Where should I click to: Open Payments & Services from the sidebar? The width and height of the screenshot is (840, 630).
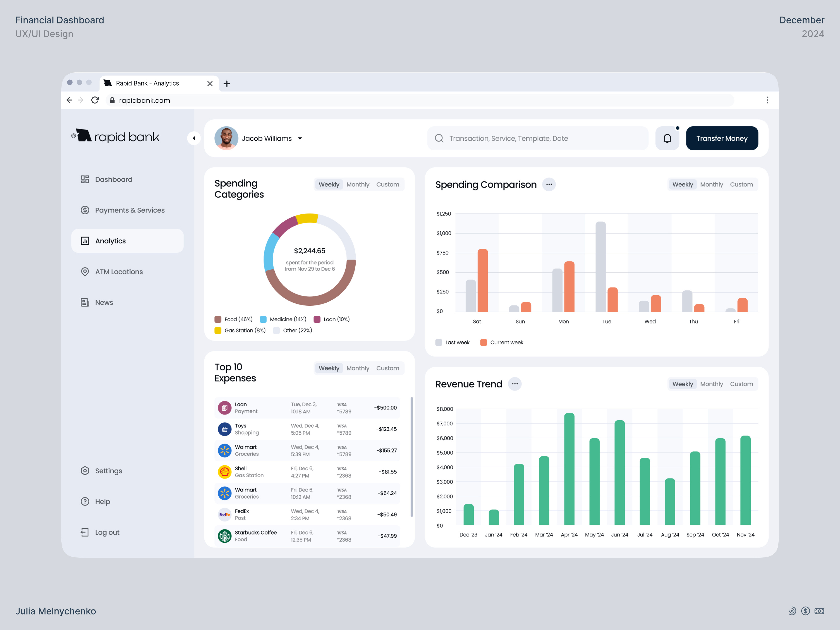[85, 210]
